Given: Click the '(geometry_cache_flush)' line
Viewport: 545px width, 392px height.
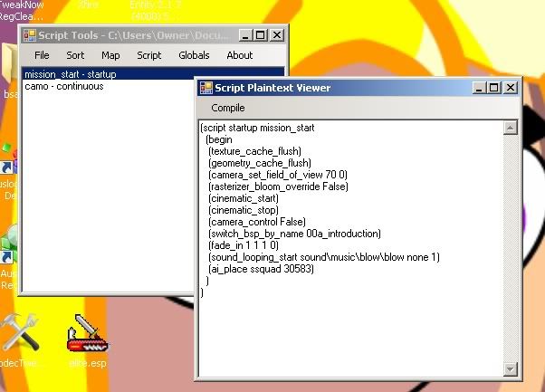Looking at the screenshot, I should coord(260,163).
